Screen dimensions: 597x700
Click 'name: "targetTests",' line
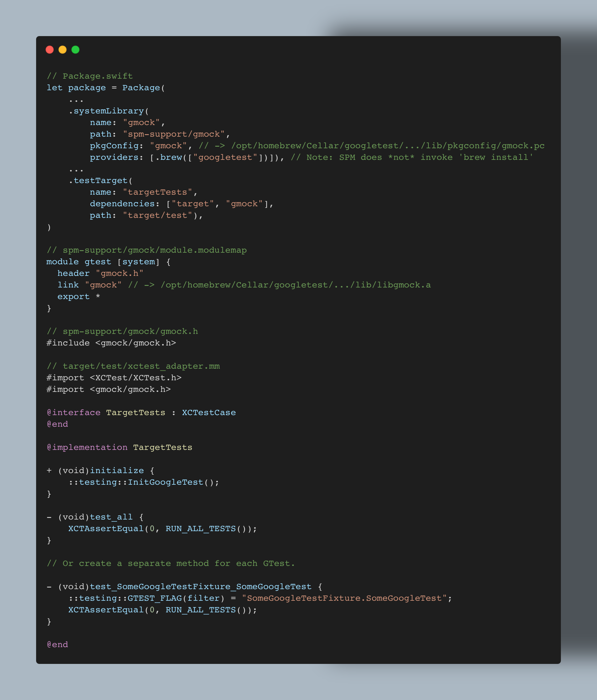pyautogui.click(x=143, y=192)
